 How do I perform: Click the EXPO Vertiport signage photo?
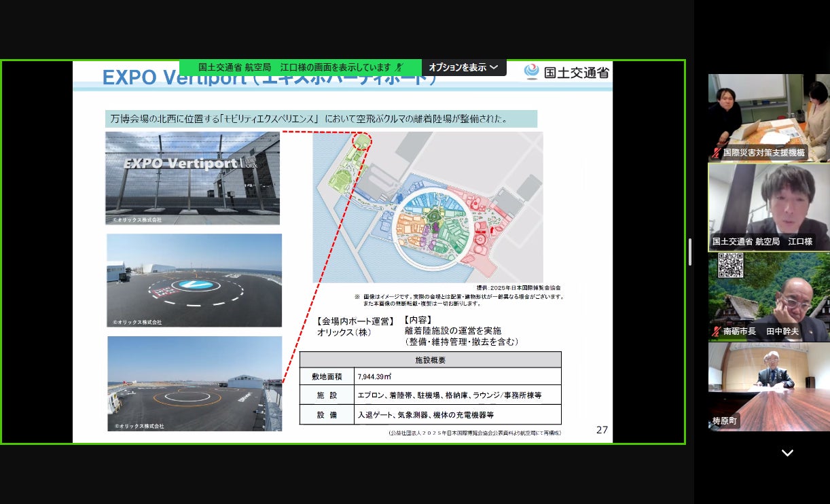click(x=192, y=178)
